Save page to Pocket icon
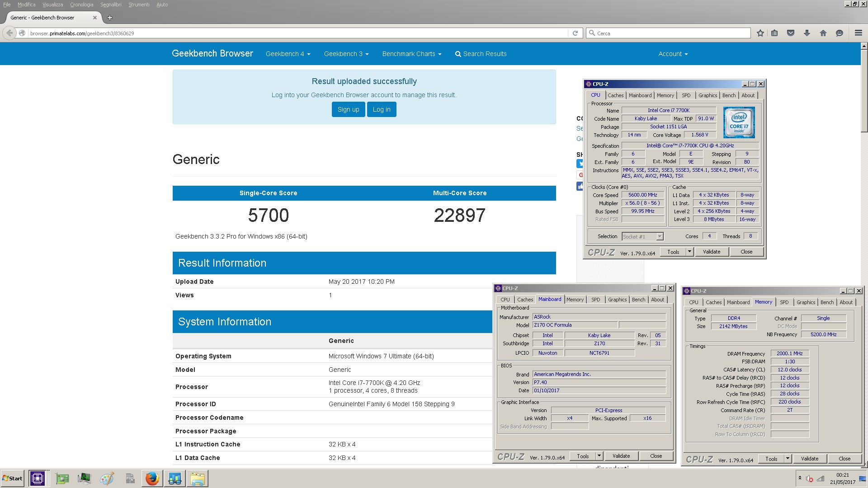The image size is (868, 488). [791, 33]
